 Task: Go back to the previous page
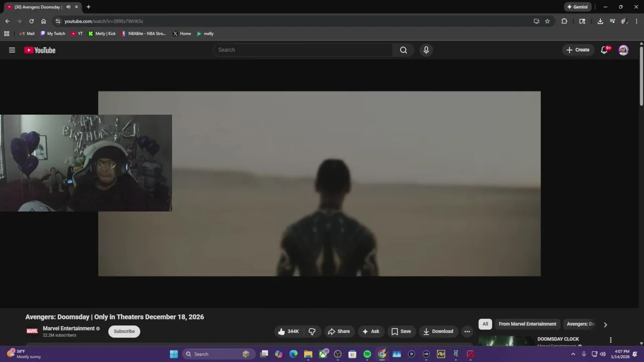point(7,21)
